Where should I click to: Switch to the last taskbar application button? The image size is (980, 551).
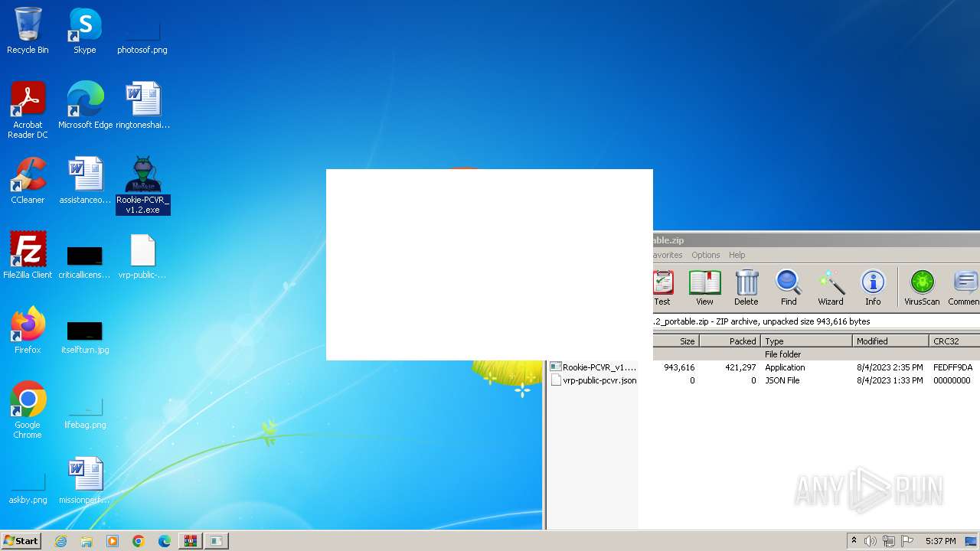pos(217,541)
